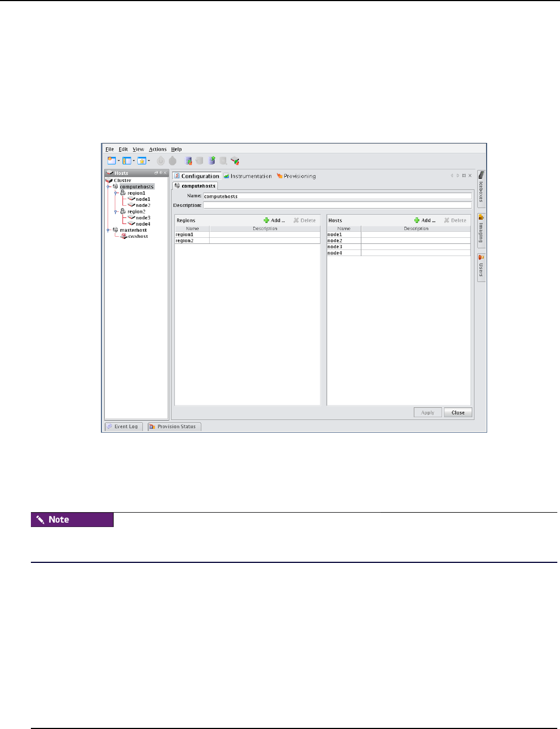Screen dimensions: 560x729
Task: Click the grayed database revert toolbar icon
Action: [199, 161]
